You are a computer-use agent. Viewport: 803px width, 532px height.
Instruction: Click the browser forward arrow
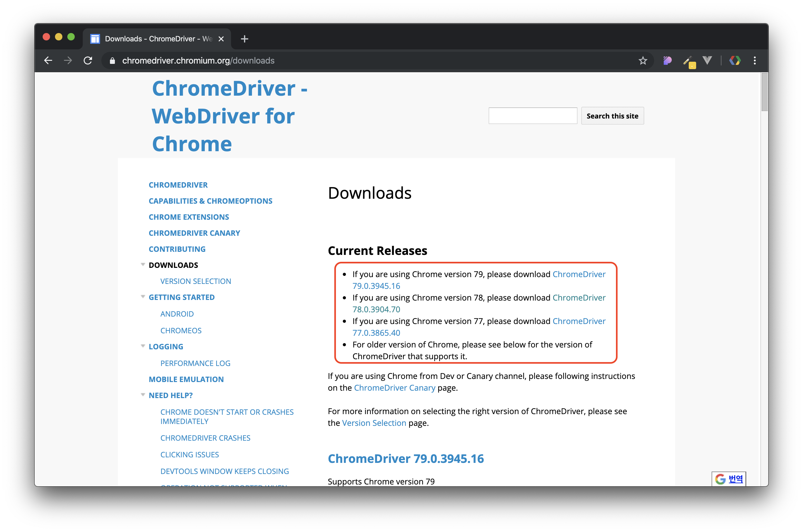coord(68,60)
